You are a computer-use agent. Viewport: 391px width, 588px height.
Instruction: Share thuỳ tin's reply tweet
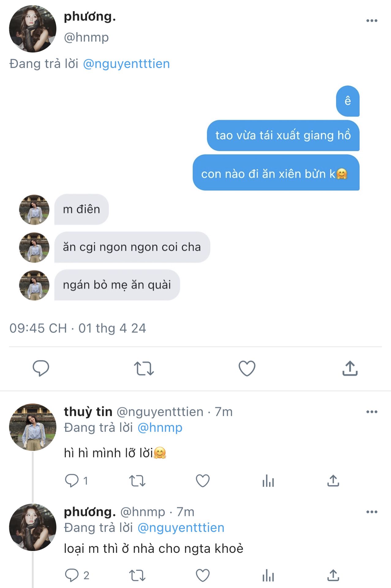pos(333,481)
